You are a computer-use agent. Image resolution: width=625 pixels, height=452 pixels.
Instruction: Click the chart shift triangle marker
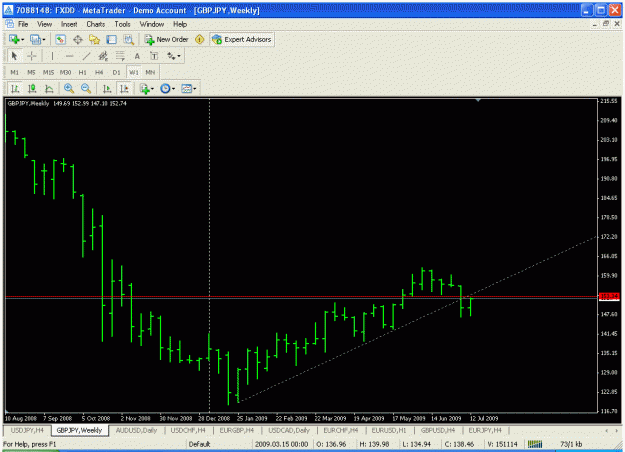(478, 100)
